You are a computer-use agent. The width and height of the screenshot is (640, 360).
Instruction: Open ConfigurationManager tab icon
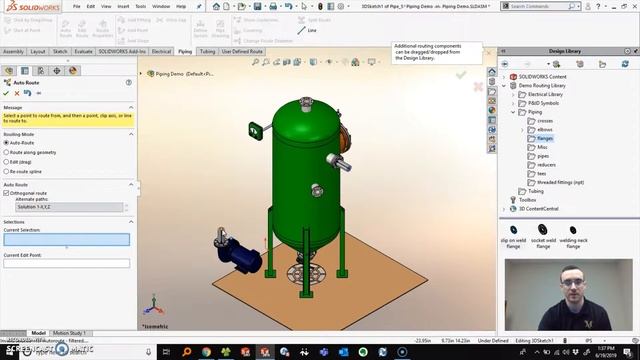click(x=41, y=71)
